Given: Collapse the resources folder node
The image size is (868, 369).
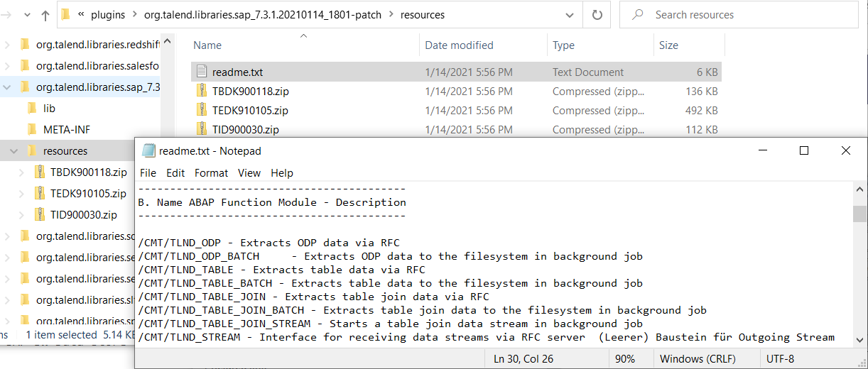Looking at the screenshot, I should click(15, 151).
